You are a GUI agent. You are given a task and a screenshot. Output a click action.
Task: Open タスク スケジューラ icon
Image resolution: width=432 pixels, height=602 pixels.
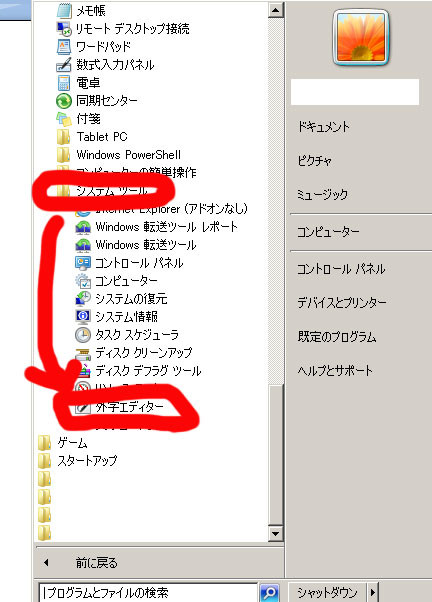point(83,335)
